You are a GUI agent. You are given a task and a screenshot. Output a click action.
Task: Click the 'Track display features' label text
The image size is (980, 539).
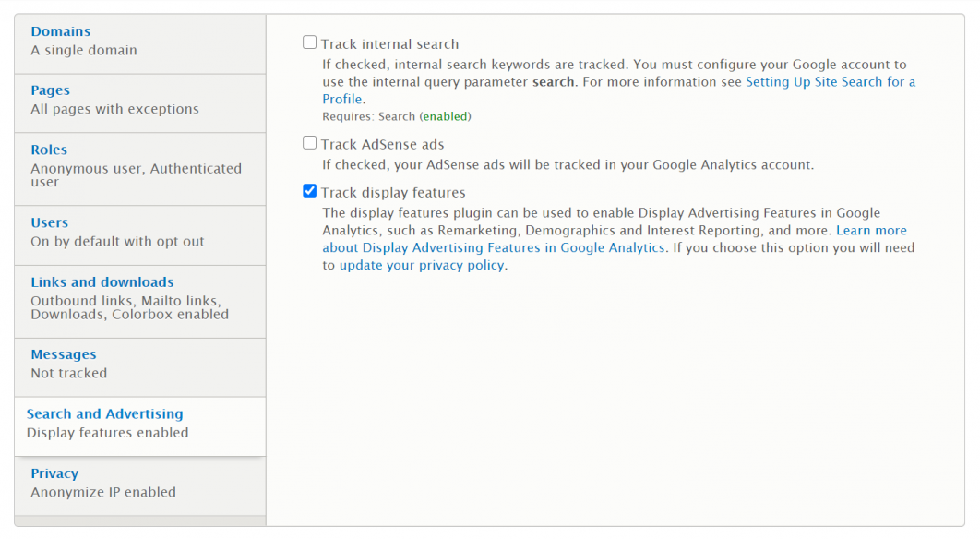(x=393, y=193)
